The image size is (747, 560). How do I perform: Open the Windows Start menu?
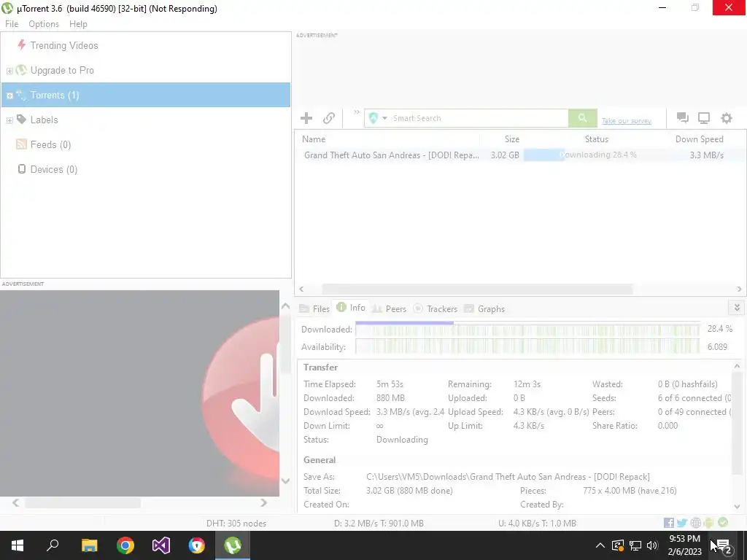pos(18,545)
